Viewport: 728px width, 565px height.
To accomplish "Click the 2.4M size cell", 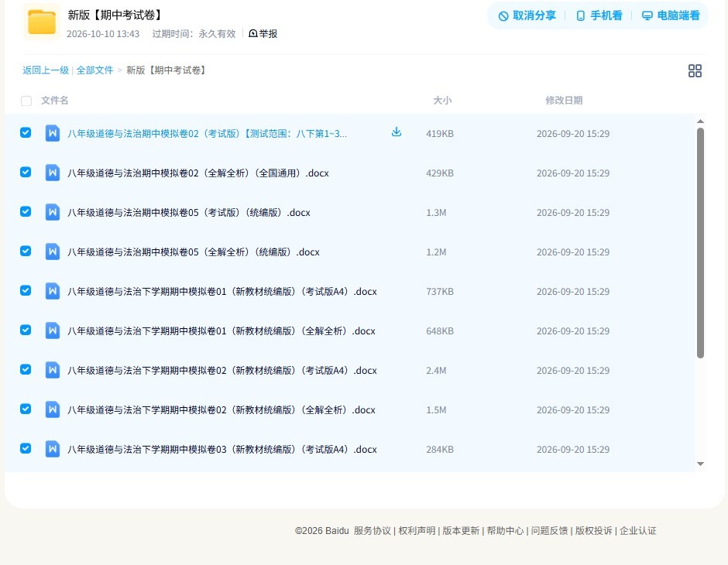I will [x=436, y=370].
